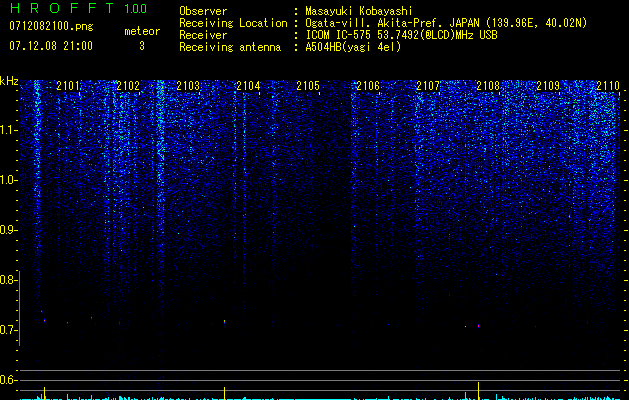Click the Receiver label
Image resolution: width=629 pixels, height=400 pixels.
click(203, 35)
